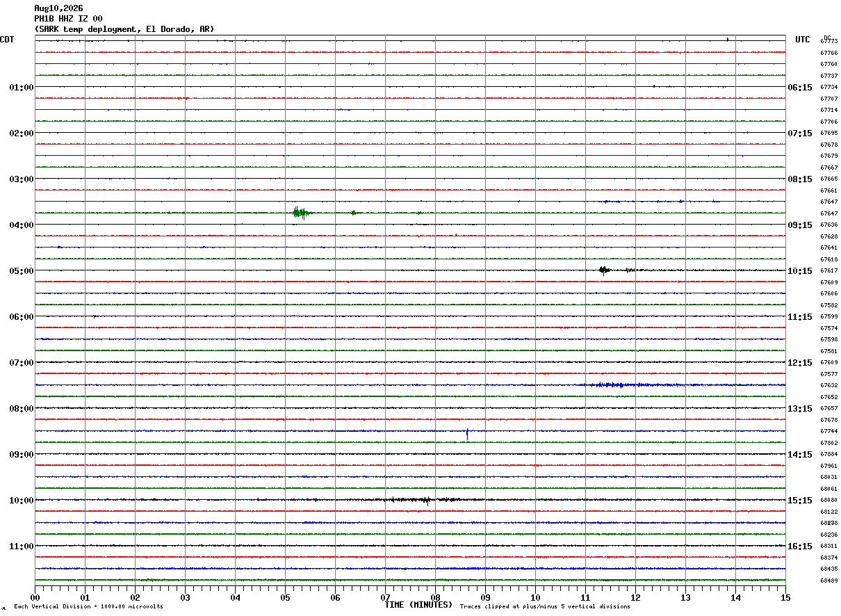
Task: Click the PH1B HHZ IZ 00 station label
Action: pyautogui.click(x=68, y=19)
